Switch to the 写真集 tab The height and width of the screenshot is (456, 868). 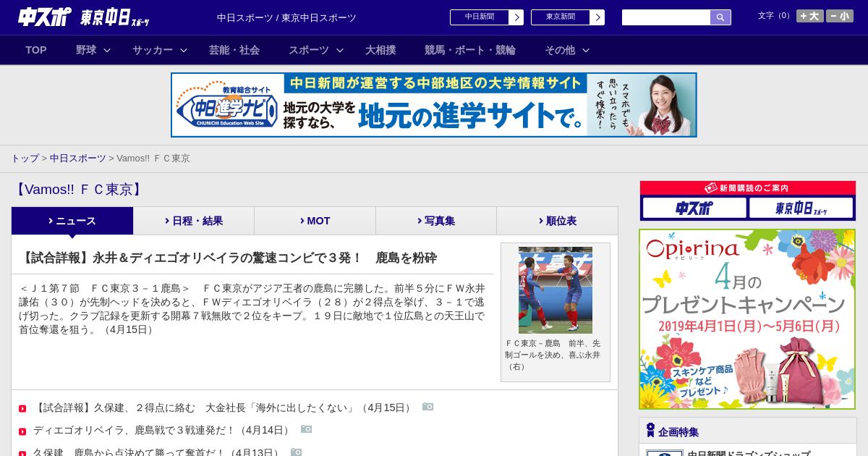[x=436, y=221]
